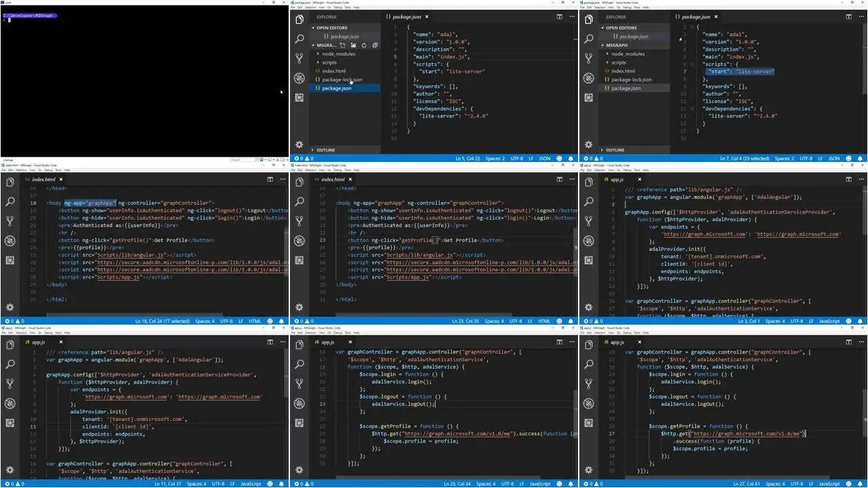Open Source Control in window with Ln 23, Col 35
Image resolution: width=868 pixels, height=488 pixels.
[x=299, y=221]
